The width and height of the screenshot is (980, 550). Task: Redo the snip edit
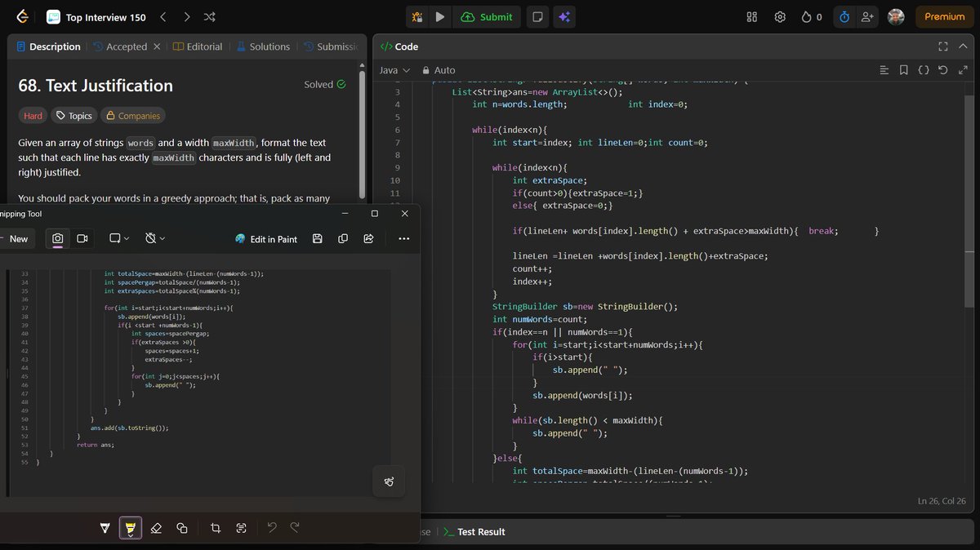point(295,528)
